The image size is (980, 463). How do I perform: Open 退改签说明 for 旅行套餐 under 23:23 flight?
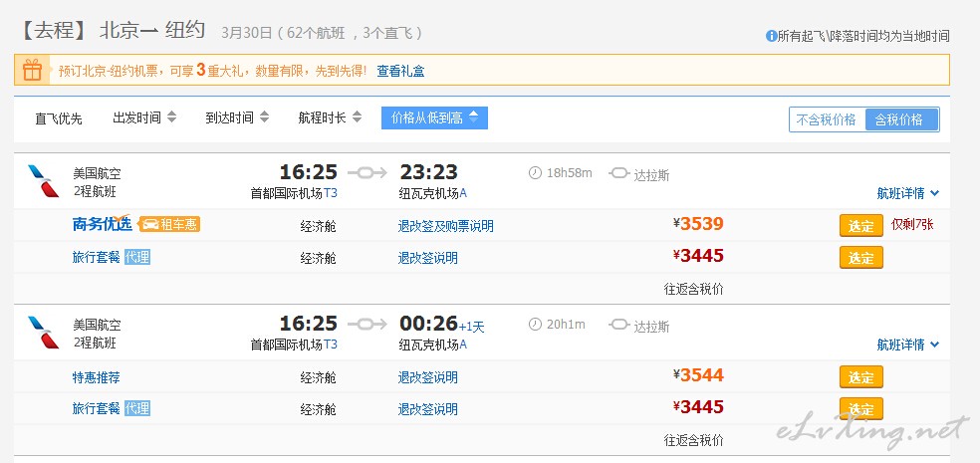[x=428, y=258]
